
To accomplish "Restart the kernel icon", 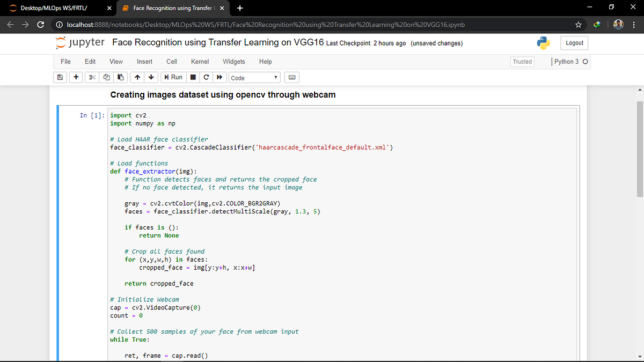I will 206,77.
